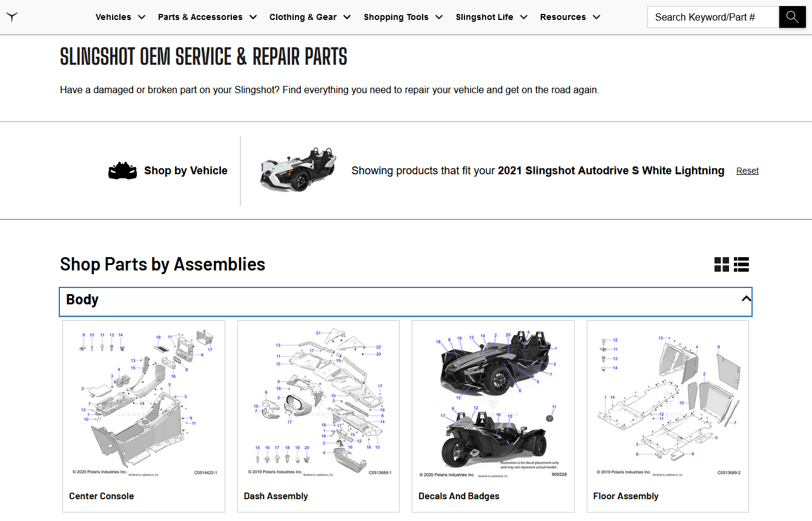Click the white Slingshot vehicle image
Image resolution: width=812 pixels, height=521 pixels.
(298, 169)
